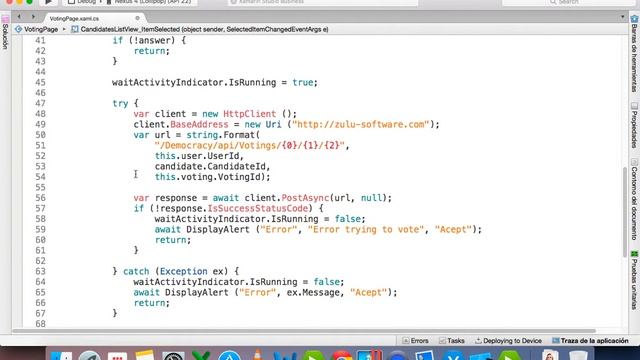640x360 pixels.
Task: Click line number 45 in the gutter
Action: tap(40, 82)
